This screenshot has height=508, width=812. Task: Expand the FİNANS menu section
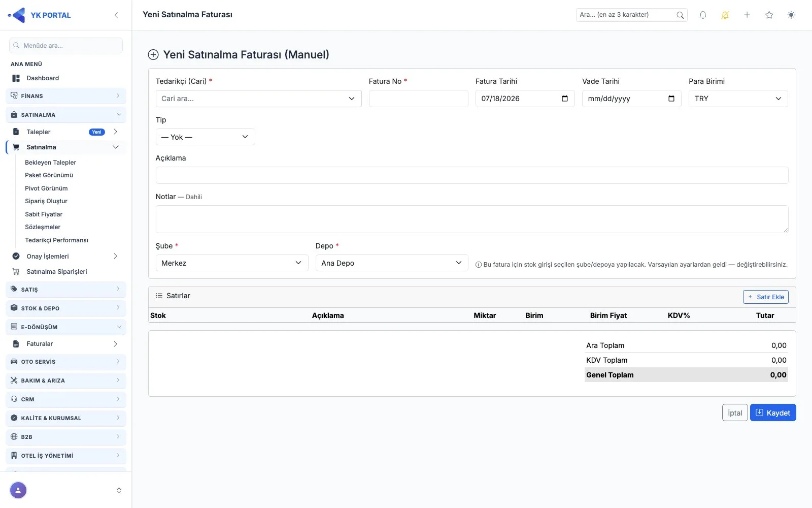66,96
